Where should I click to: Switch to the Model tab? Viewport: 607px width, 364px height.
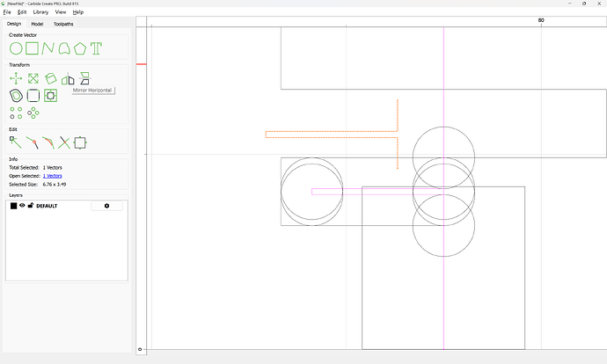37,24
